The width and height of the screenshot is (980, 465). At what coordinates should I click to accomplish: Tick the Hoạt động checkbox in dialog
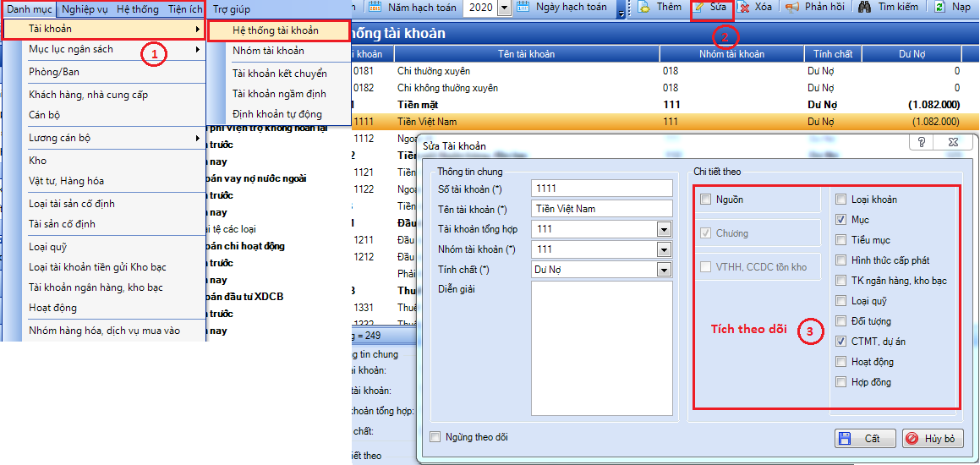840,362
